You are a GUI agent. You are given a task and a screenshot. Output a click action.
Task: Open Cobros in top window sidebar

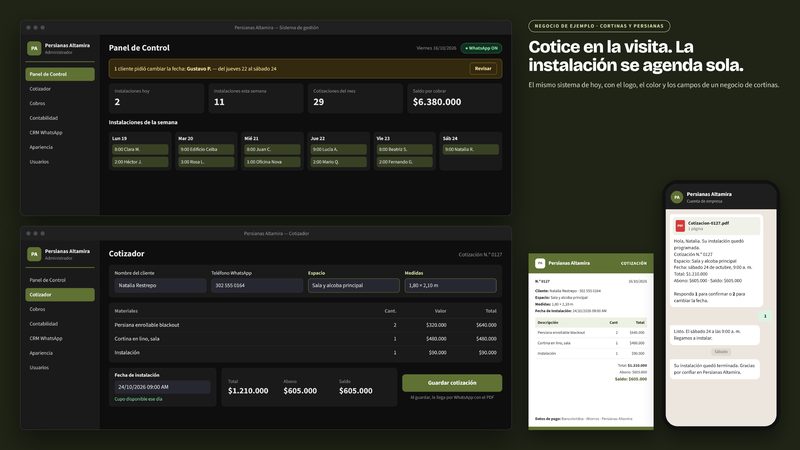pyautogui.click(x=60, y=103)
